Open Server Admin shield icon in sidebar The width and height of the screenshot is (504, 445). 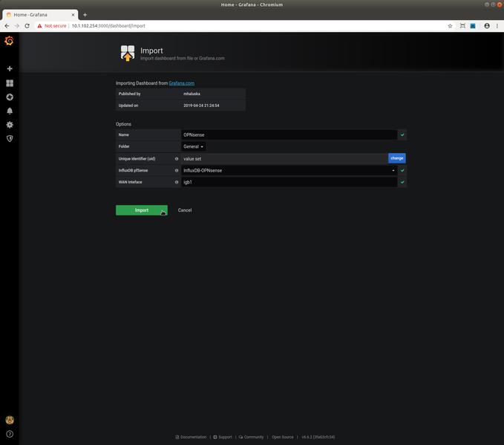coord(10,139)
